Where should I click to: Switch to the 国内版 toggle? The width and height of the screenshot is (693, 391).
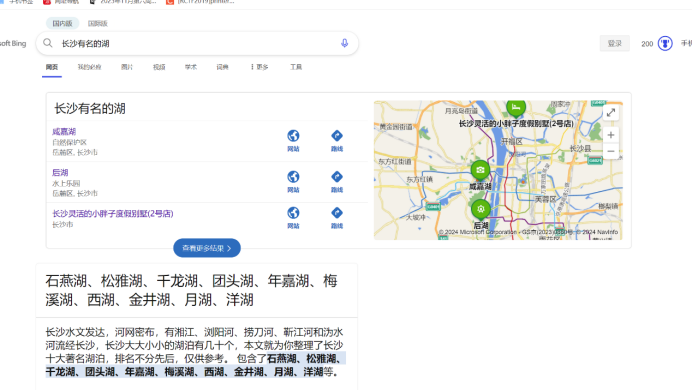pyautogui.click(x=62, y=23)
